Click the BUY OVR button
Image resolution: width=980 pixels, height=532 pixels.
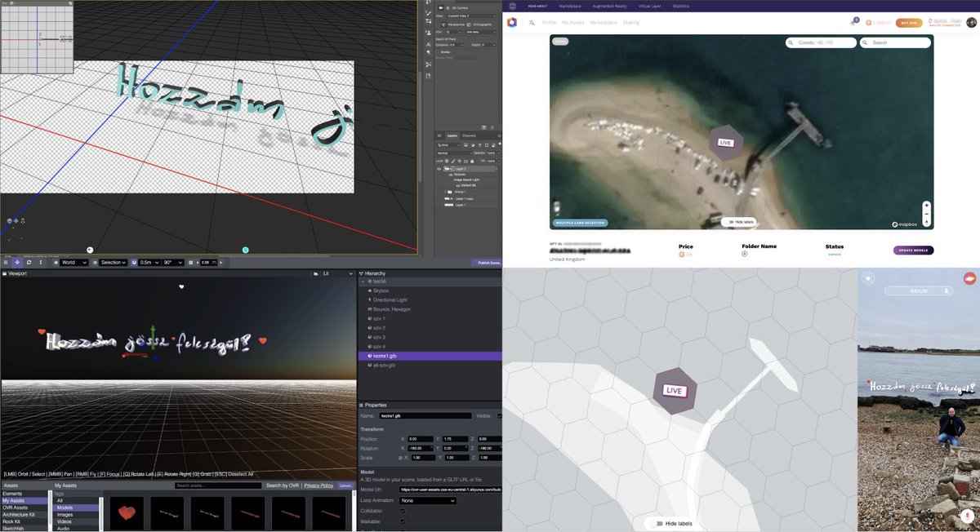[x=909, y=23]
